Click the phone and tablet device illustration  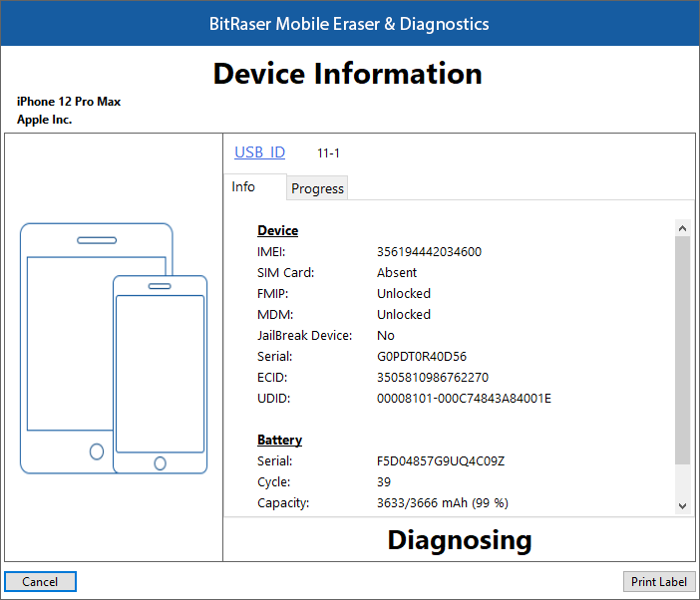[x=114, y=349]
